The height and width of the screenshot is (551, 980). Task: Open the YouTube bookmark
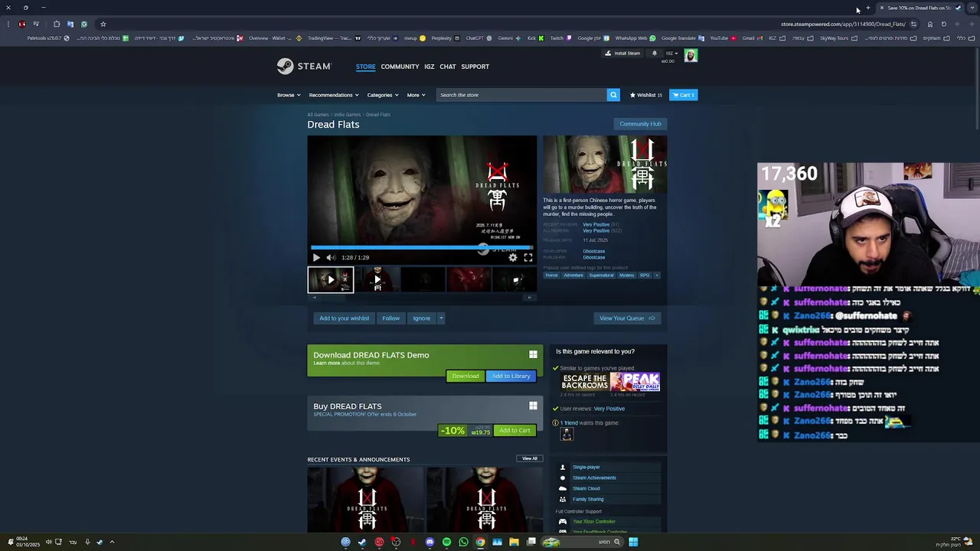[723, 38]
